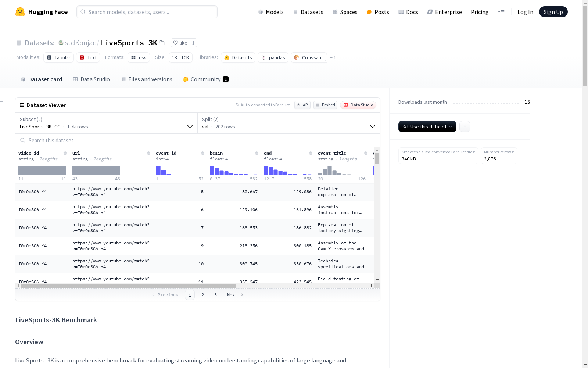Copy dataset name using the copy icon
The width and height of the screenshot is (588, 368).
pos(162,43)
